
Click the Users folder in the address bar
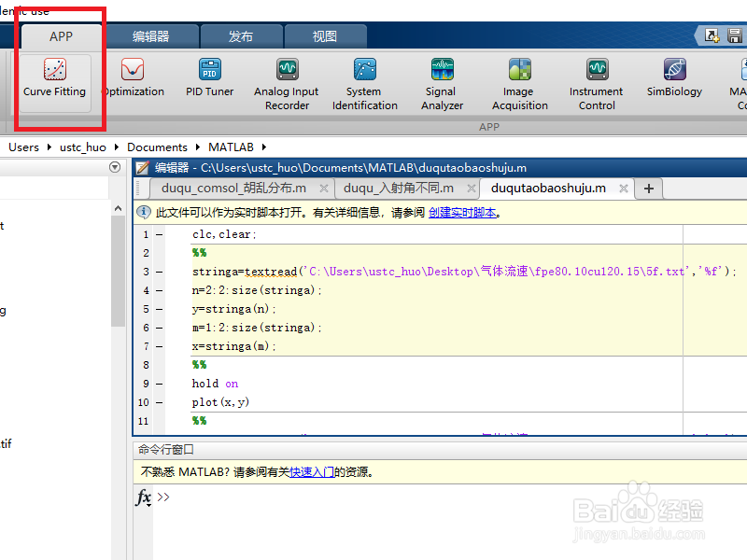tap(24, 147)
